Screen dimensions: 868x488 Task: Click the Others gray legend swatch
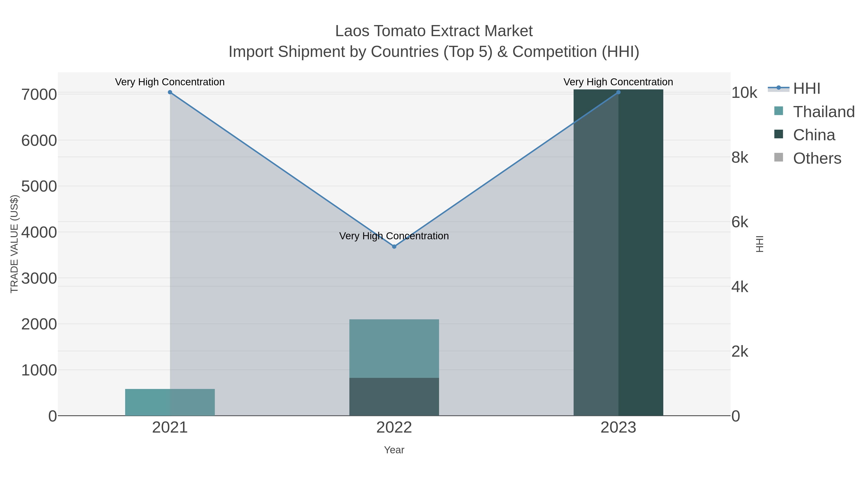[779, 157]
